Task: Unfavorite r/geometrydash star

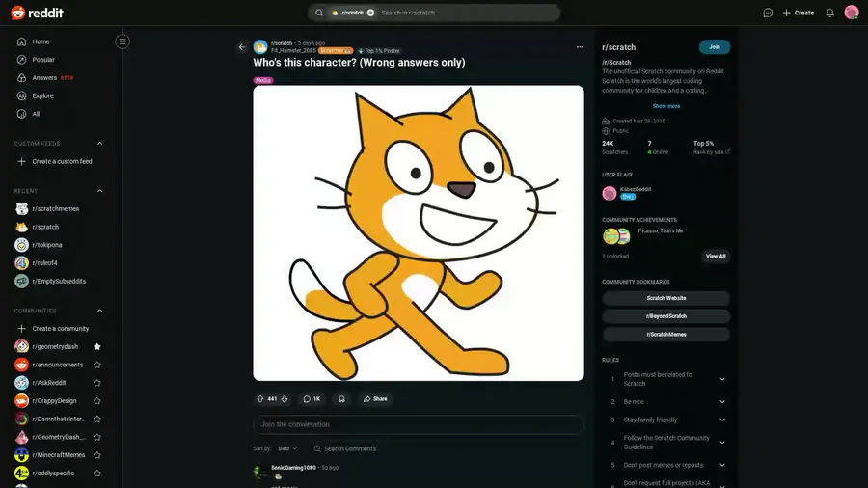Action: click(97, 347)
